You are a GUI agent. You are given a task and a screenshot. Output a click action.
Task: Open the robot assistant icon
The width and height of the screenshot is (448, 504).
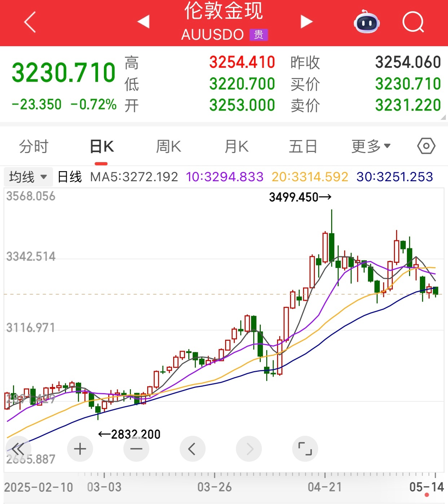[366, 22]
